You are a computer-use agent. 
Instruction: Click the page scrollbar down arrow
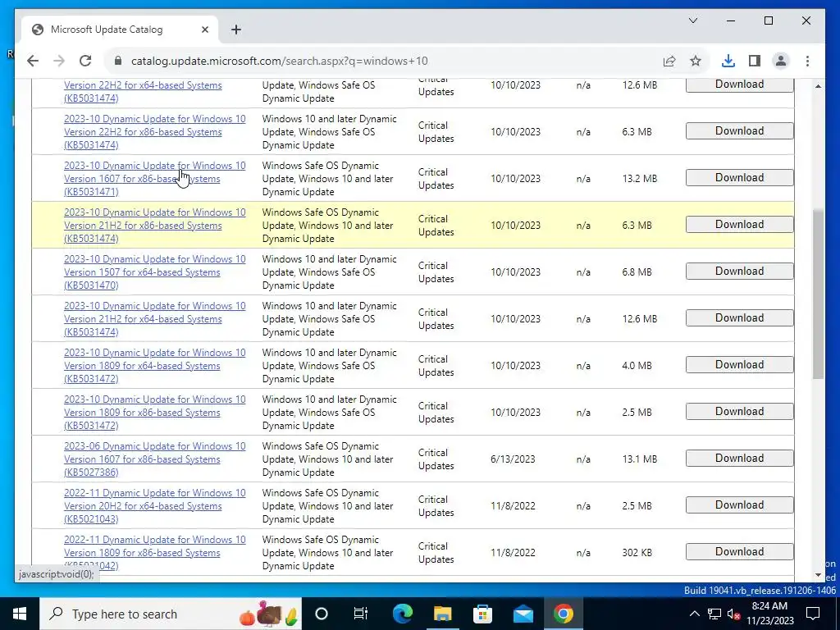point(818,575)
